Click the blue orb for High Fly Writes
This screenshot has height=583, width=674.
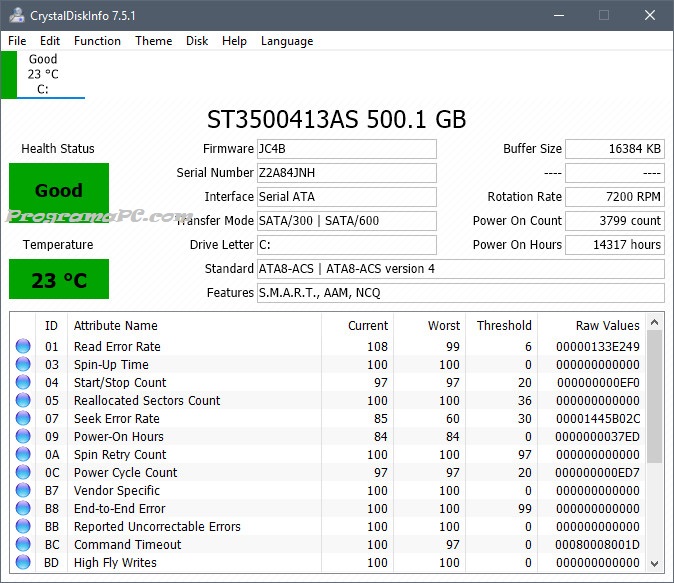[23, 563]
